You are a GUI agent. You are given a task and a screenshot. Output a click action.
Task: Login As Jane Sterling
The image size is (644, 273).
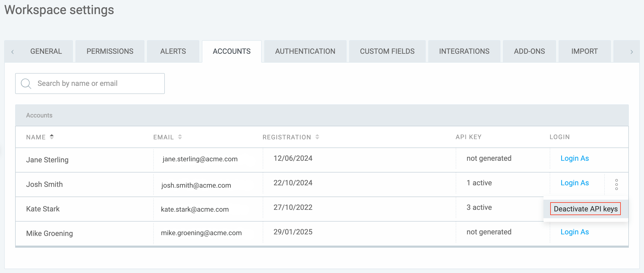point(575,158)
